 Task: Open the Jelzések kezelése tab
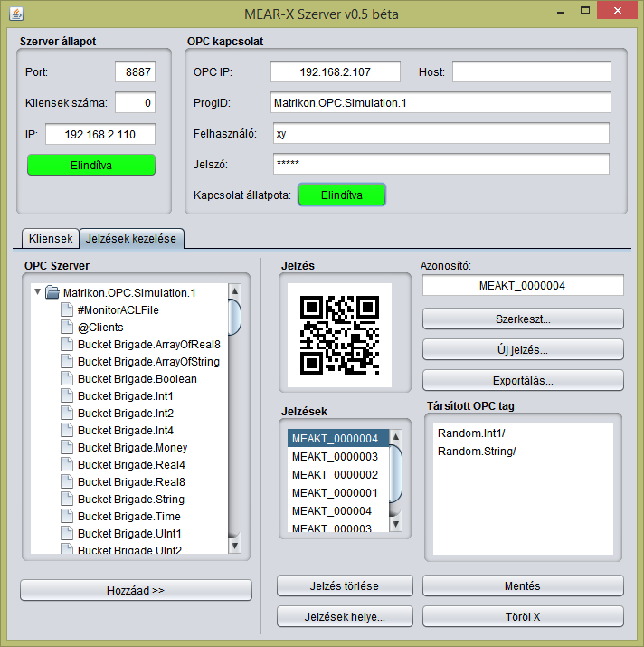[x=131, y=239]
